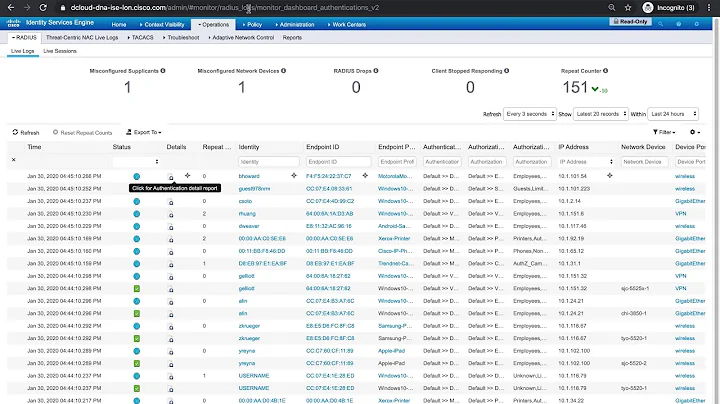The width and height of the screenshot is (720, 404).
Task: Open Adaptive Network Control submenu
Action: point(241,38)
